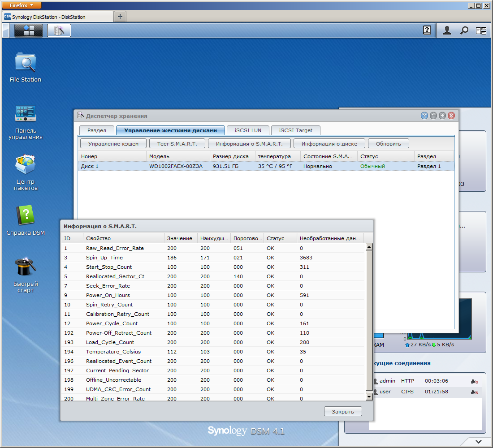Click the Тест S.M.A.R.T. button
The height and width of the screenshot is (448, 493).
tap(177, 144)
